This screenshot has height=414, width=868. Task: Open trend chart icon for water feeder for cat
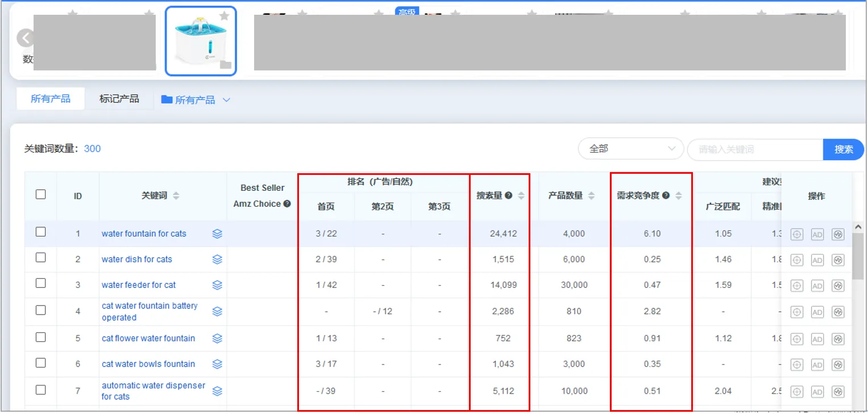tap(838, 285)
